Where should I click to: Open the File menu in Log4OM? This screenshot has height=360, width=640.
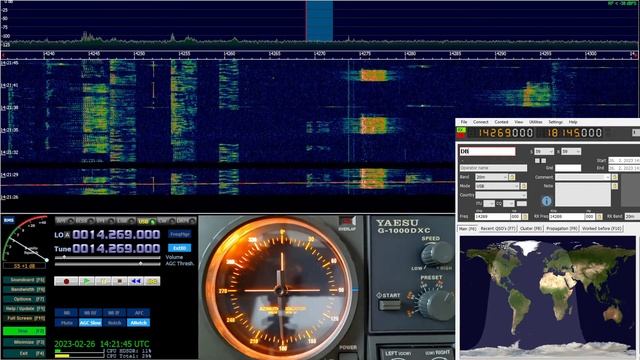[x=464, y=122]
